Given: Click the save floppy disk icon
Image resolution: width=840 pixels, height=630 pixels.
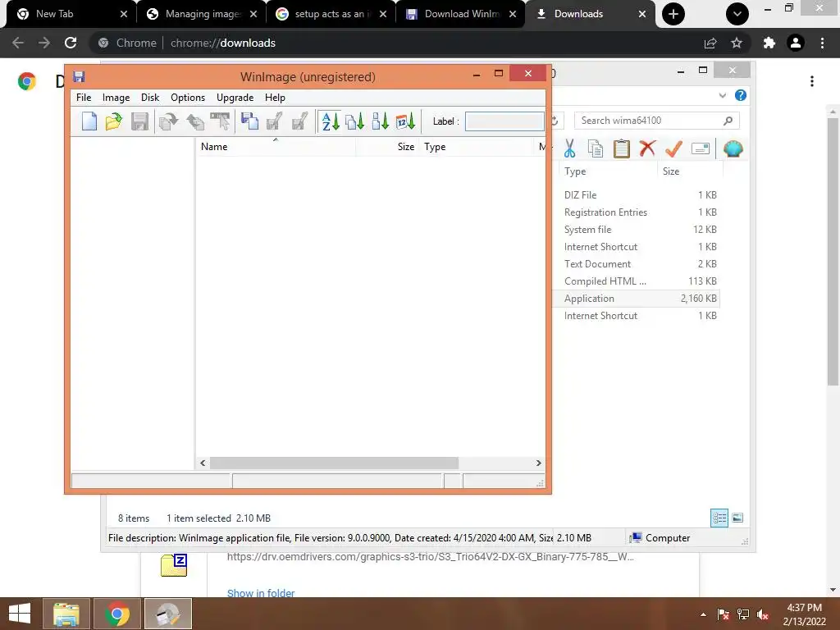Looking at the screenshot, I should coord(139,121).
